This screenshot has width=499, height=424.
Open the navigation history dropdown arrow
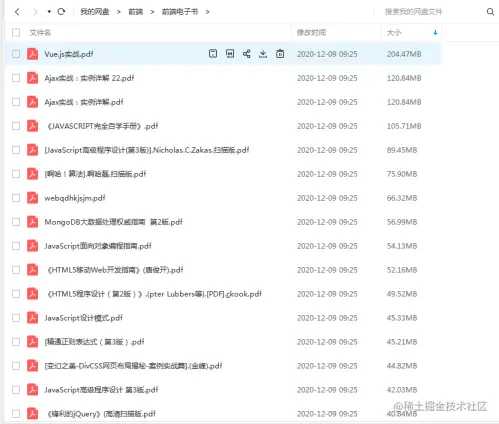[x=49, y=12]
